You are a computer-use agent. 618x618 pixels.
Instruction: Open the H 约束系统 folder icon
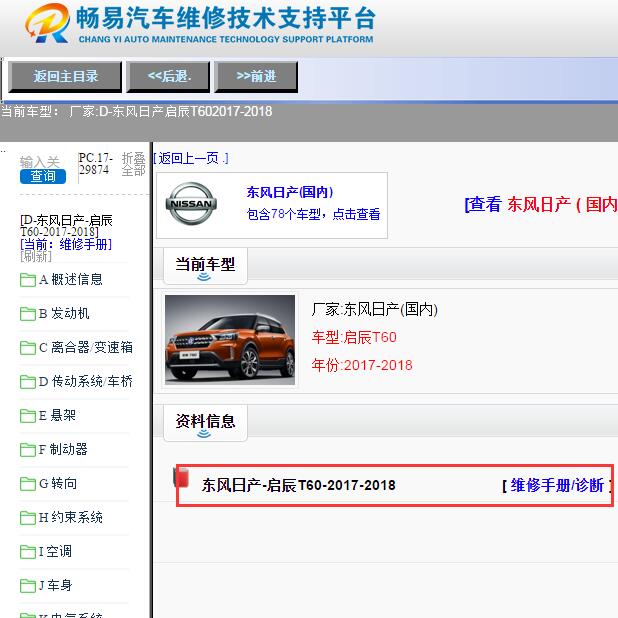click(x=28, y=517)
